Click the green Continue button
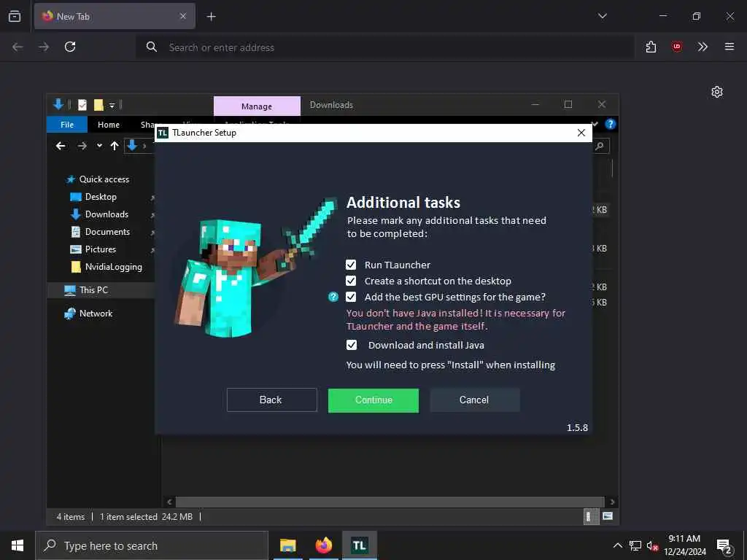Screen dimensions: 747x560 (x=373, y=400)
